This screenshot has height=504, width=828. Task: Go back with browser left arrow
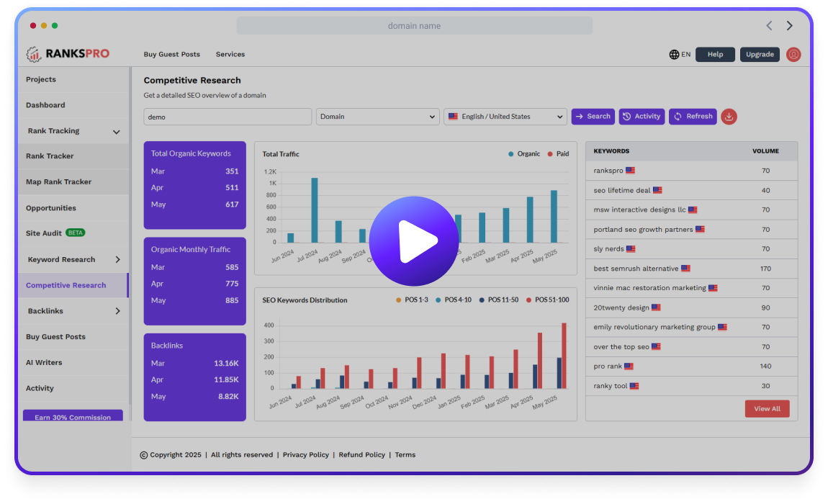[769, 26]
